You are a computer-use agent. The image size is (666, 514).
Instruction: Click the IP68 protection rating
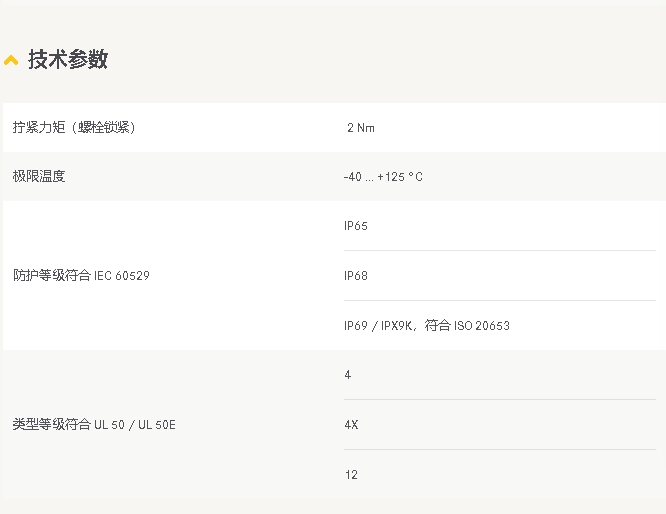pos(356,276)
